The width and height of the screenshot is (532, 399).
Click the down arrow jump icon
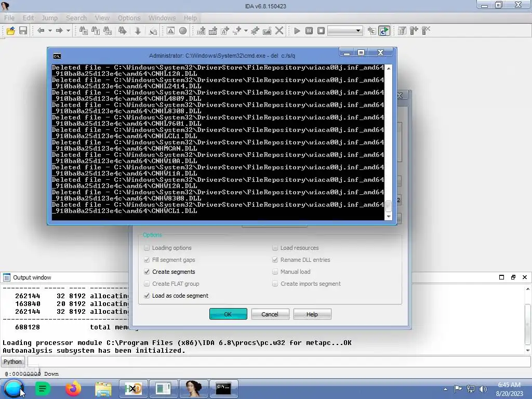pyautogui.click(x=138, y=31)
